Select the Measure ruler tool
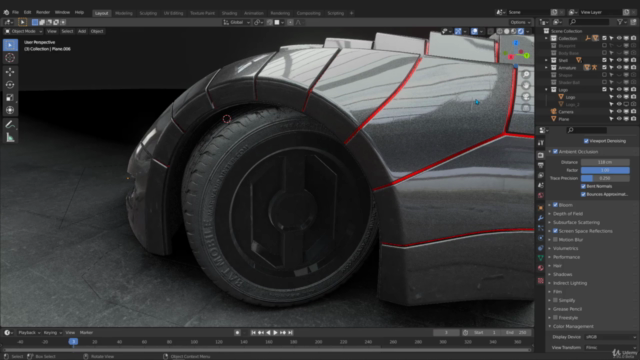Viewport: 640px width, 360px height. pyautogui.click(x=10, y=138)
